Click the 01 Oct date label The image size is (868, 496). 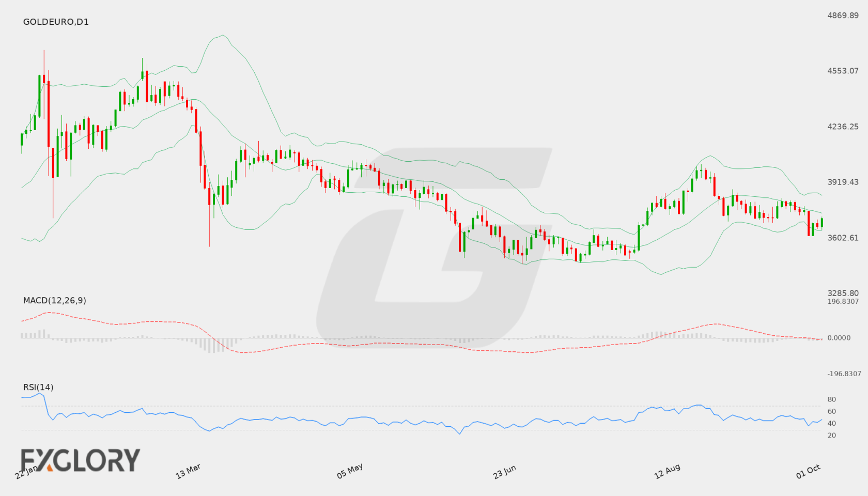[x=809, y=471]
